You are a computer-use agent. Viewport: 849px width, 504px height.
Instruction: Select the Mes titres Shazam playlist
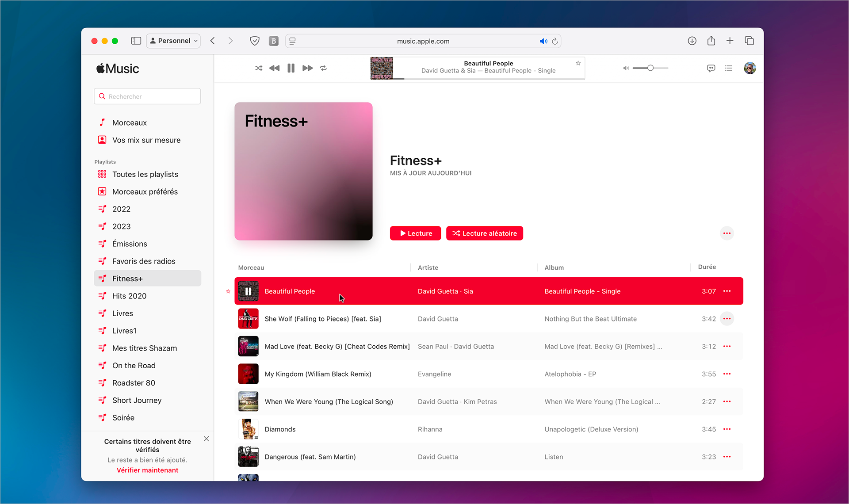[148, 348]
